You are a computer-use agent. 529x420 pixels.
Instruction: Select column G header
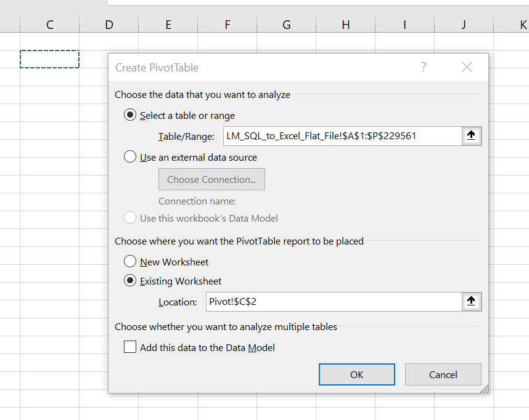tap(286, 25)
